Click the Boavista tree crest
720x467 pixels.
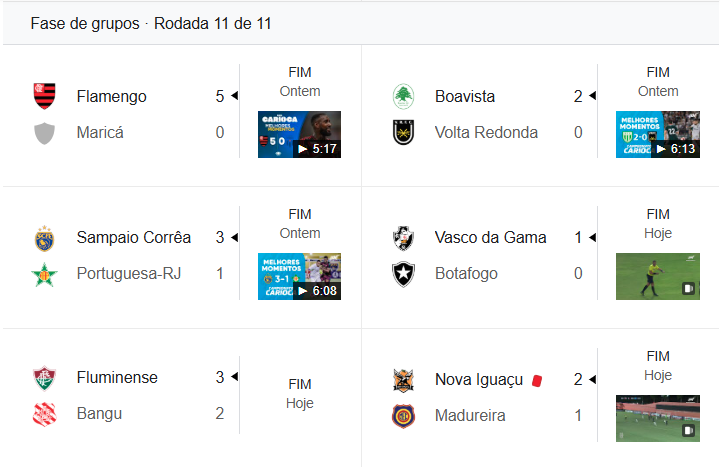[404, 96]
